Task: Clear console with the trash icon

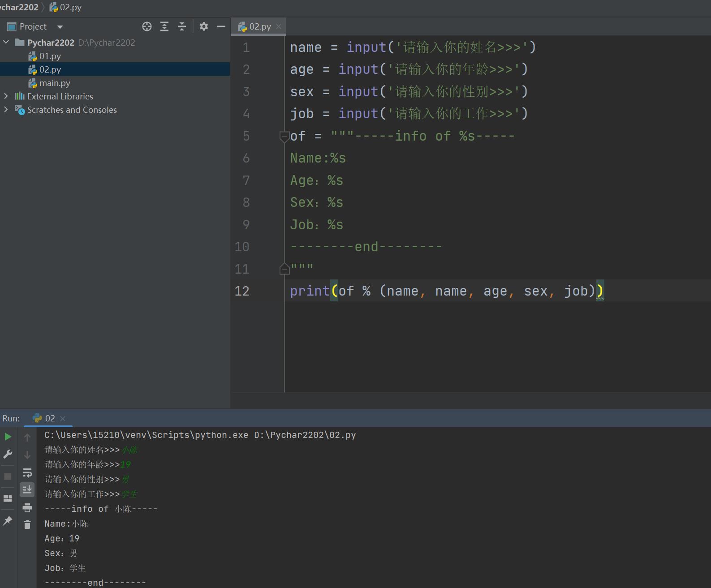Action: (x=27, y=524)
